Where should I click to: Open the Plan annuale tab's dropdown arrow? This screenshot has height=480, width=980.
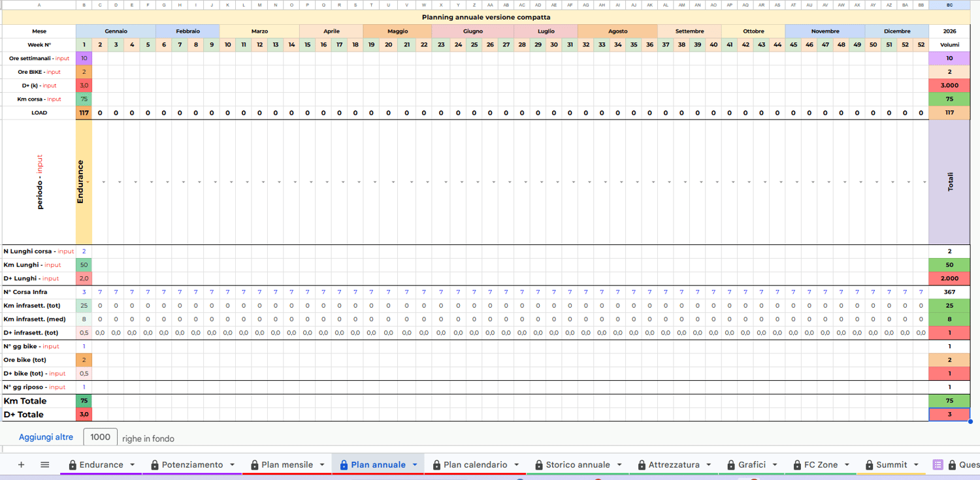[x=415, y=465]
